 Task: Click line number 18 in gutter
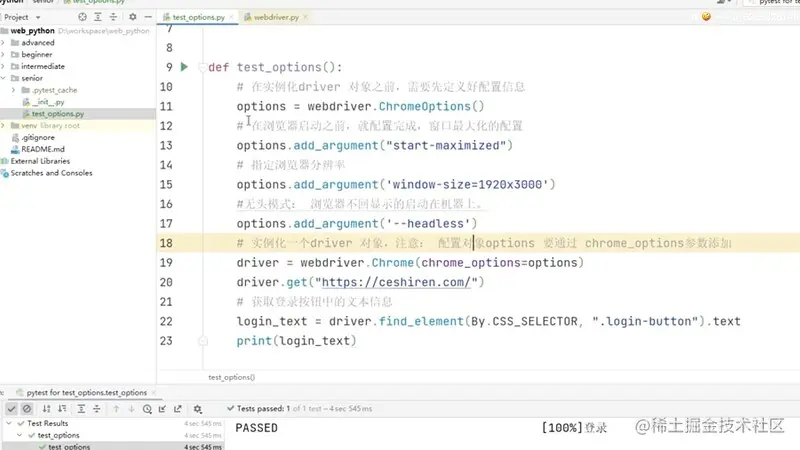[166, 243]
